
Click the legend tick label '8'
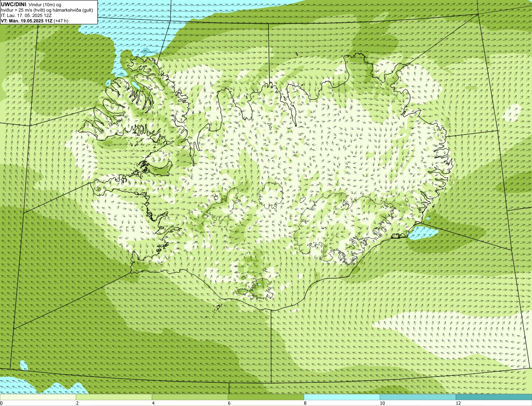point(305,403)
